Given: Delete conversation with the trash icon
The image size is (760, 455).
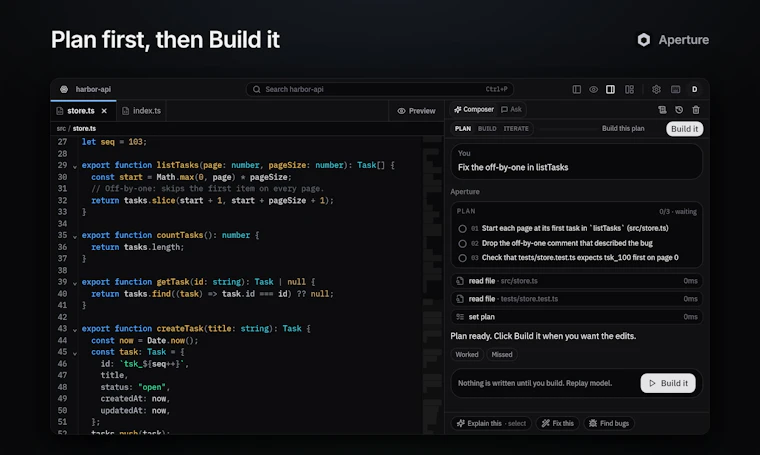Looking at the screenshot, I should point(696,110).
